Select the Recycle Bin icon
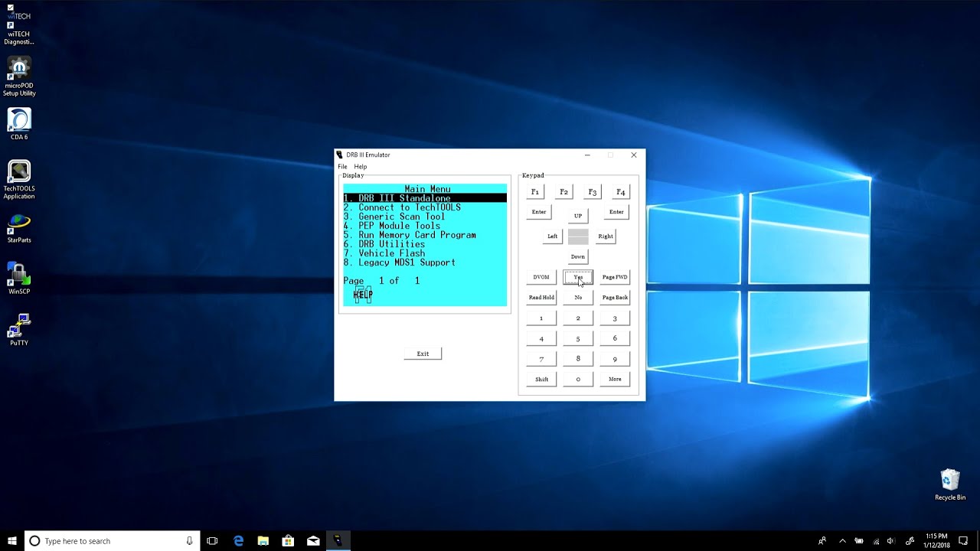Viewport: 980px width, 551px height. tap(950, 484)
